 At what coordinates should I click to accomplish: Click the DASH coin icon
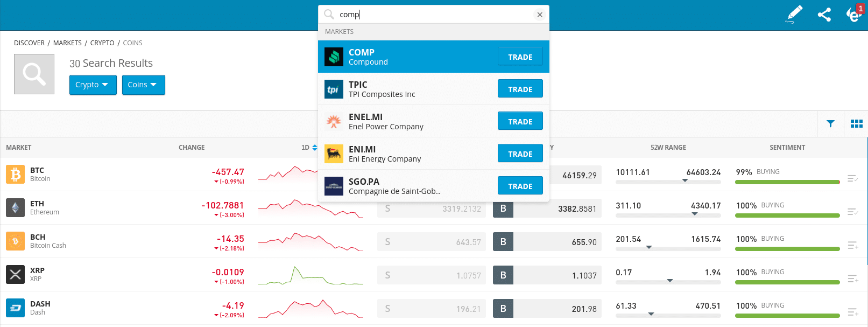pos(15,308)
